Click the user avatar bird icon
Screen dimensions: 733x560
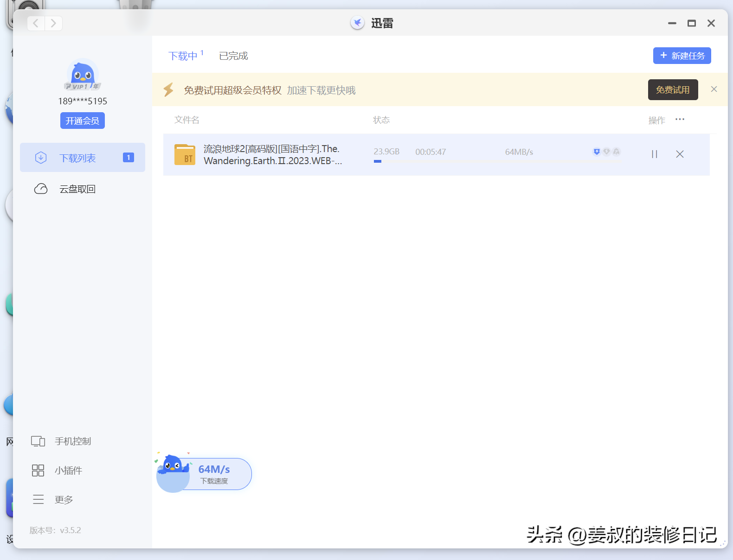(x=83, y=74)
